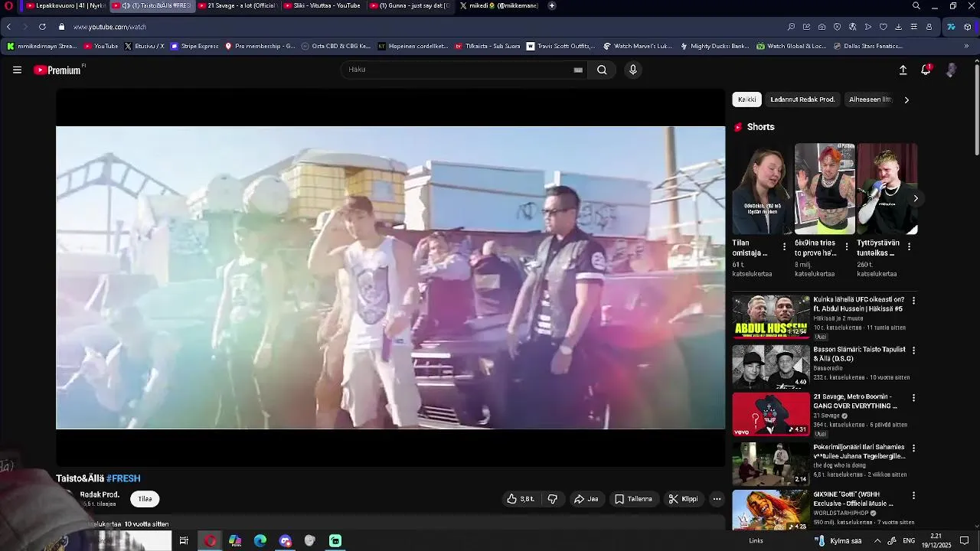
Task: Go to YouTube Premium home logo
Action: [x=58, y=70]
